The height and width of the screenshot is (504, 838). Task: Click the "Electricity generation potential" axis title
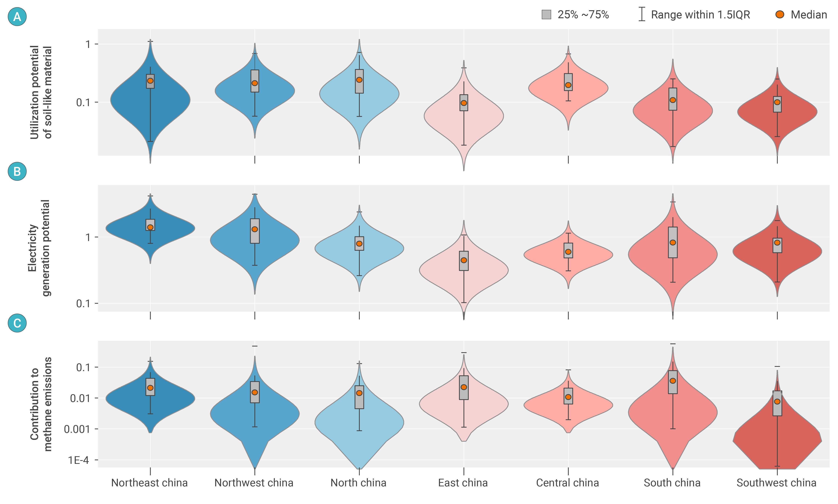[x=39, y=248]
